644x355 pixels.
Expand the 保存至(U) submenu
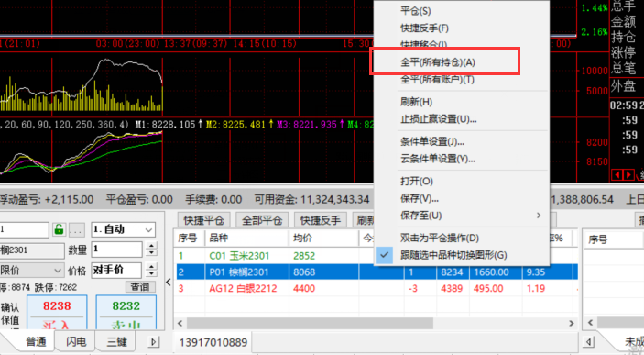462,216
